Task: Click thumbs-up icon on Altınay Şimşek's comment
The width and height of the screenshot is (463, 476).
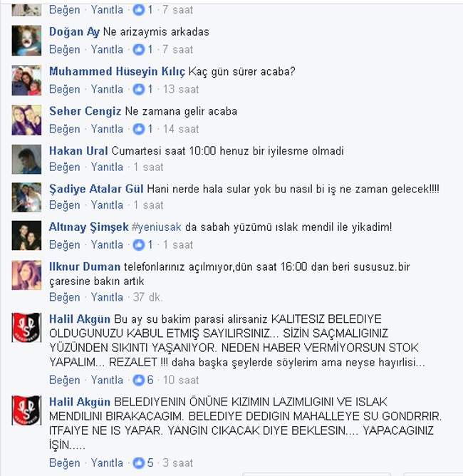Action: click(139, 244)
